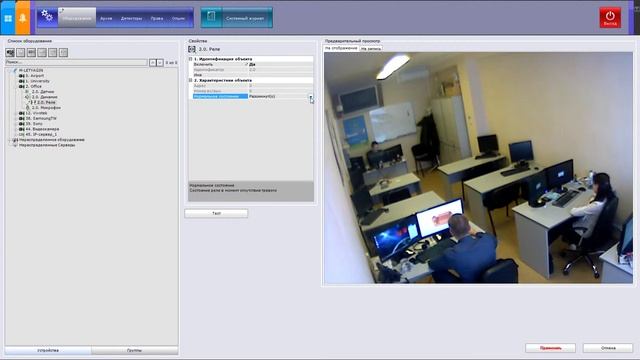
Task: Collapse the M-LETYAGIN server node
Action: click(10, 70)
